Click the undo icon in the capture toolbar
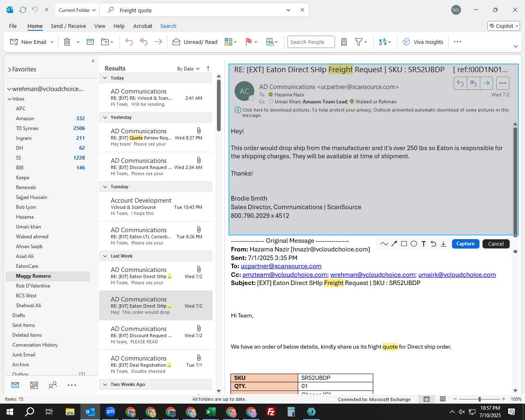The width and height of the screenshot is (525, 420). [x=434, y=244]
